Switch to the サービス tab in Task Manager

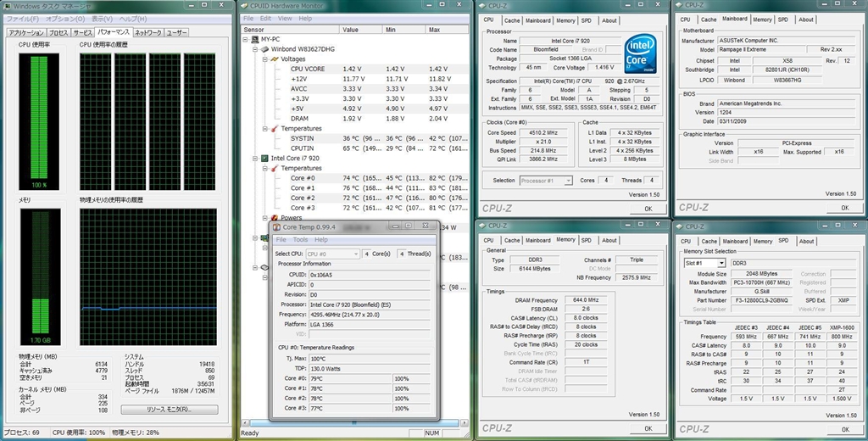tap(82, 33)
